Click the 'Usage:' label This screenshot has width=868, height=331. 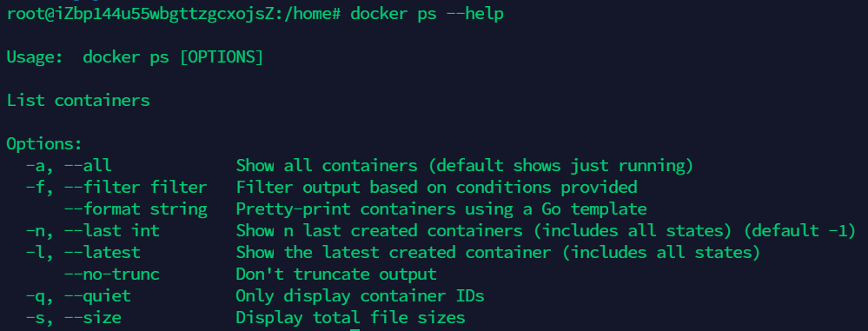click(x=35, y=57)
